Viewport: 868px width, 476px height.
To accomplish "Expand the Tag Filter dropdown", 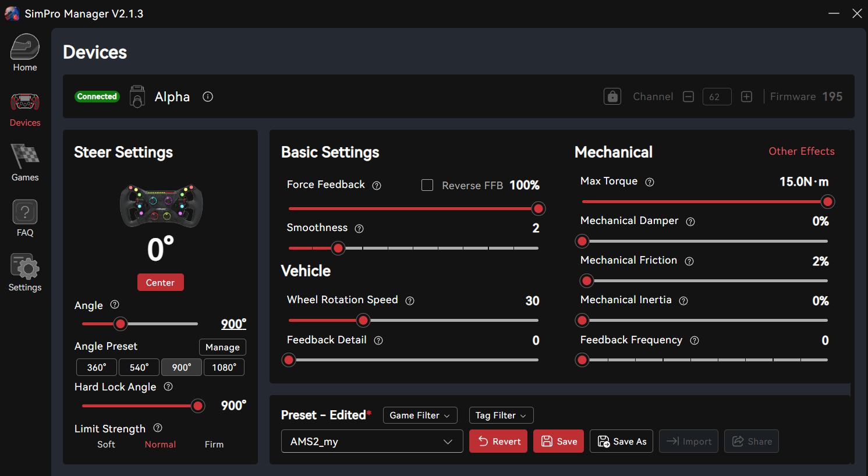I will tap(501, 415).
